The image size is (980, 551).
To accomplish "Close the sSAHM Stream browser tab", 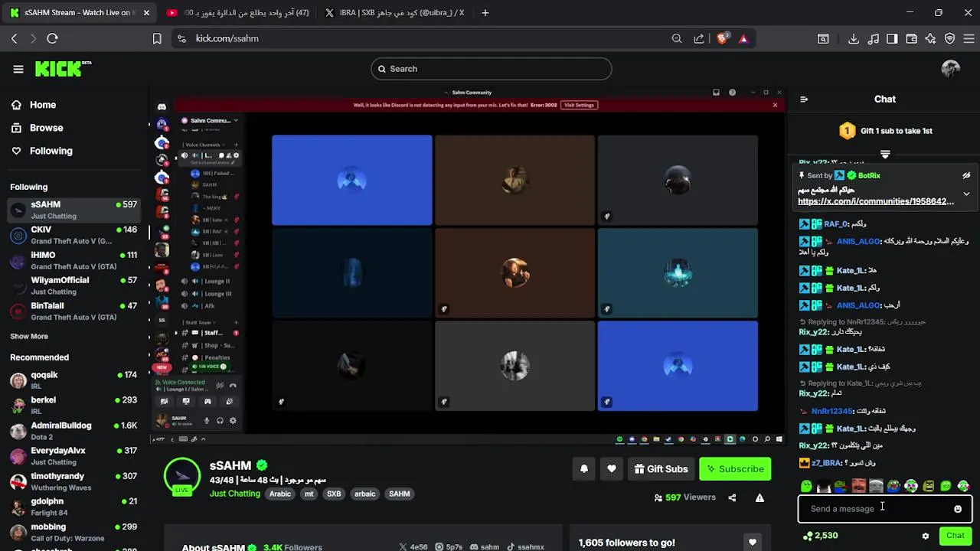I will pos(146,12).
